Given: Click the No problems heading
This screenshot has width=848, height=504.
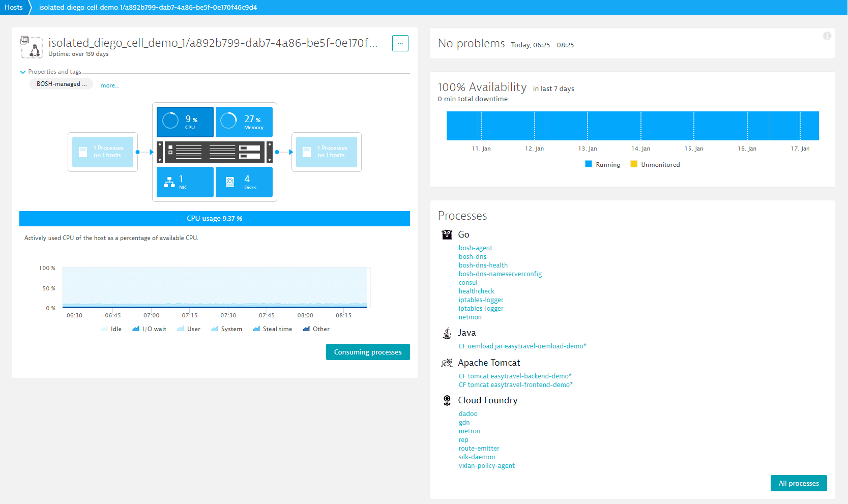Looking at the screenshot, I should coord(471,44).
